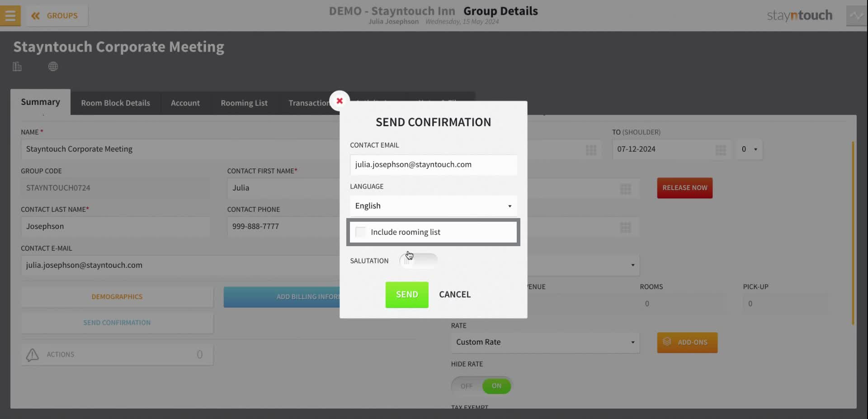
Task: Open the Rooming List tab
Action: [244, 103]
